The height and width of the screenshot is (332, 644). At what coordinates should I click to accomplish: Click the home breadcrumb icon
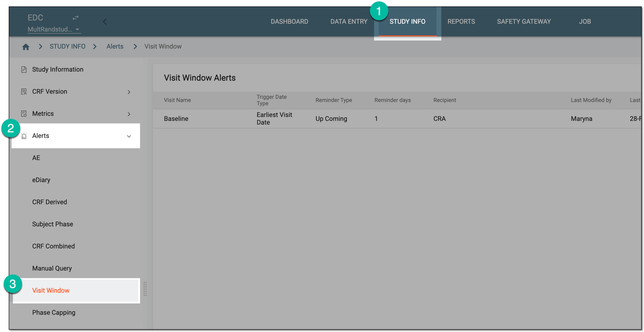(x=26, y=47)
